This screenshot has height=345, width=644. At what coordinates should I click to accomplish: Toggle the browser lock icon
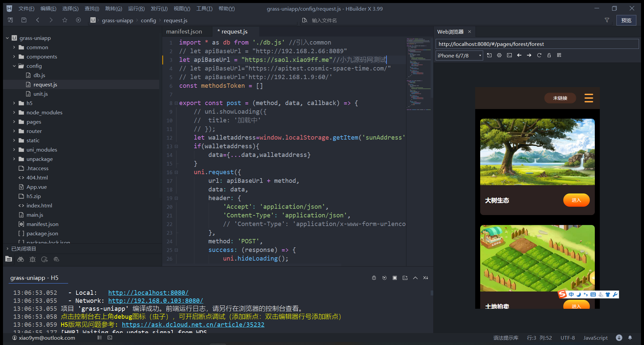(549, 56)
